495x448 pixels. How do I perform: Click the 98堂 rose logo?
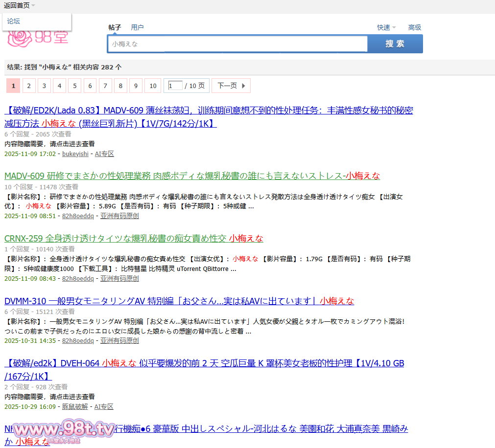(38, 37)
